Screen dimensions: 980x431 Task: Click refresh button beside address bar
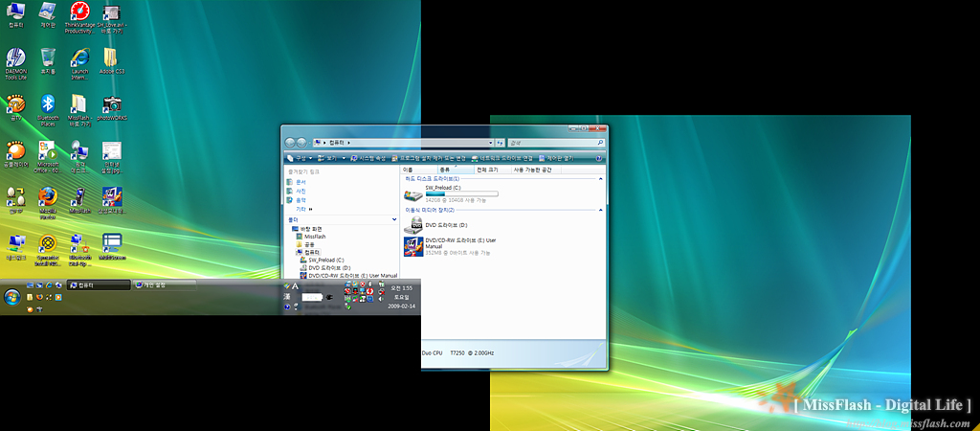pos(500,144)
